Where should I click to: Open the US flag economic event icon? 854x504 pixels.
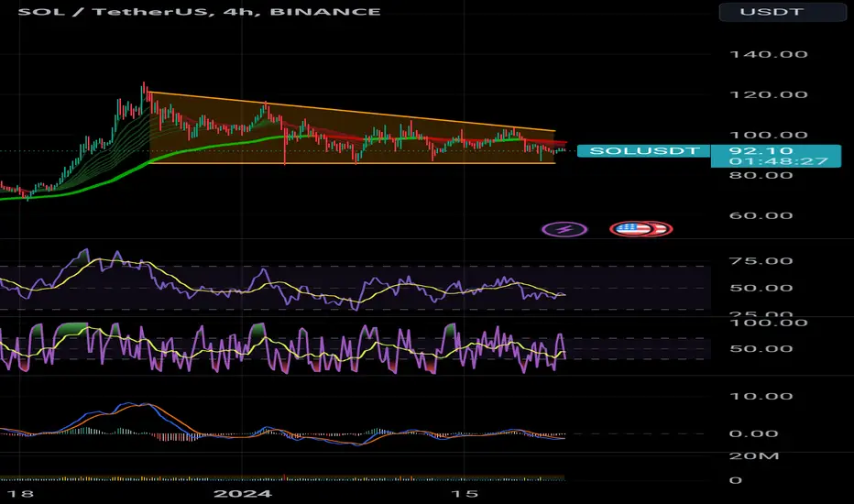coord(634,229)
